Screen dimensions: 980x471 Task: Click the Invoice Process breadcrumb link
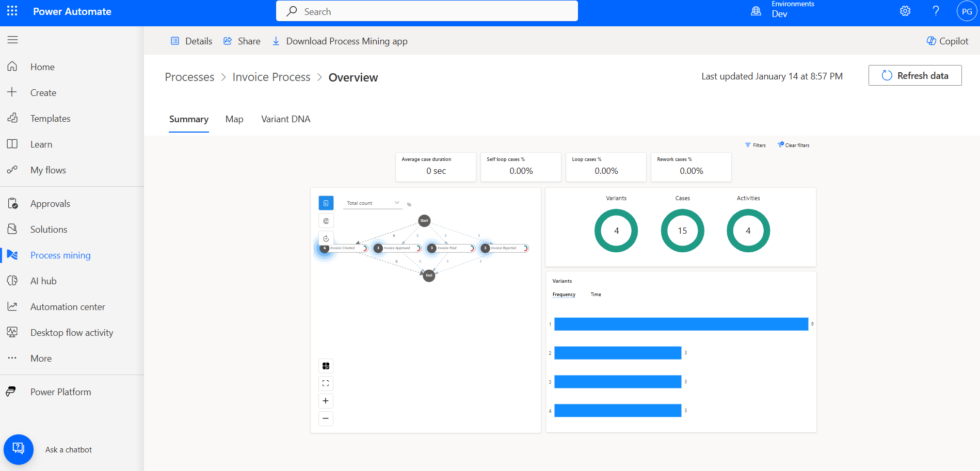(271, 77)
